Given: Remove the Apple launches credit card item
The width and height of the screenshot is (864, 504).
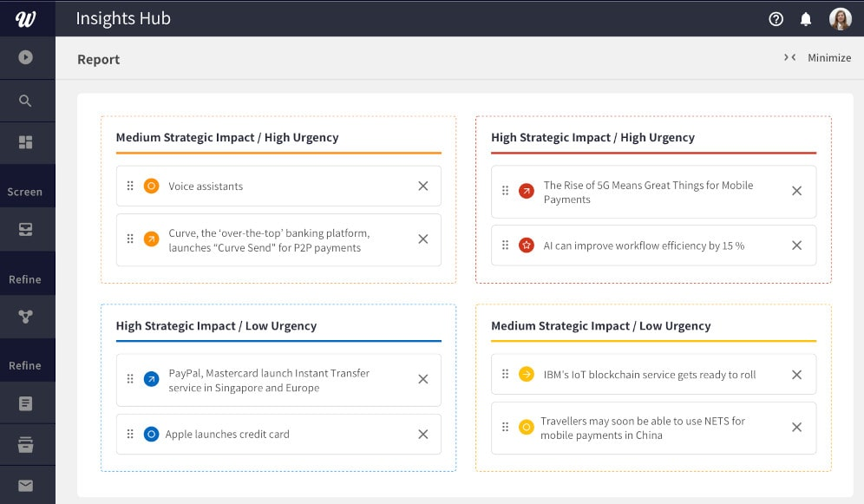Looking at the screenshot, I should tap(423, 435).
